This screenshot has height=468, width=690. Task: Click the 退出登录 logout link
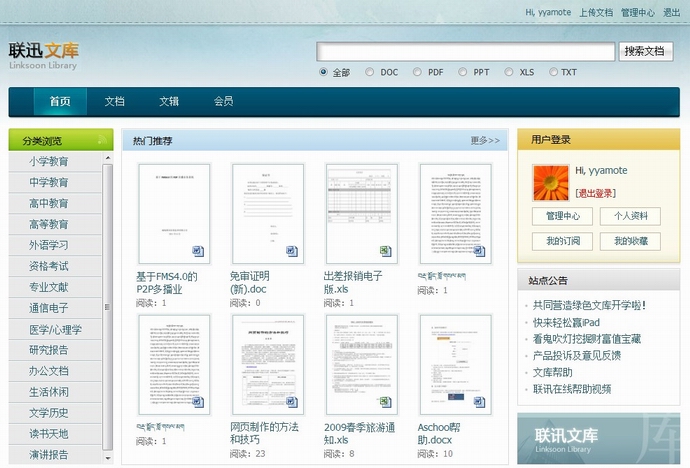coord(596,193)
